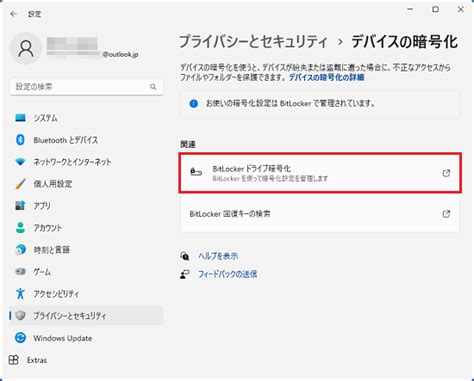Image resolution: width=474 pixels, height=381 pixels.
Task: Open フィードバックの送信 link
Action: (x=227, y=274)
